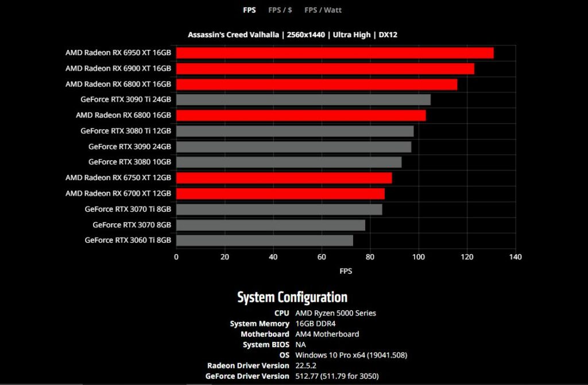This screenshot has width=588, height=385.
Task: Click the Motherboard row label
Action: 265,335
